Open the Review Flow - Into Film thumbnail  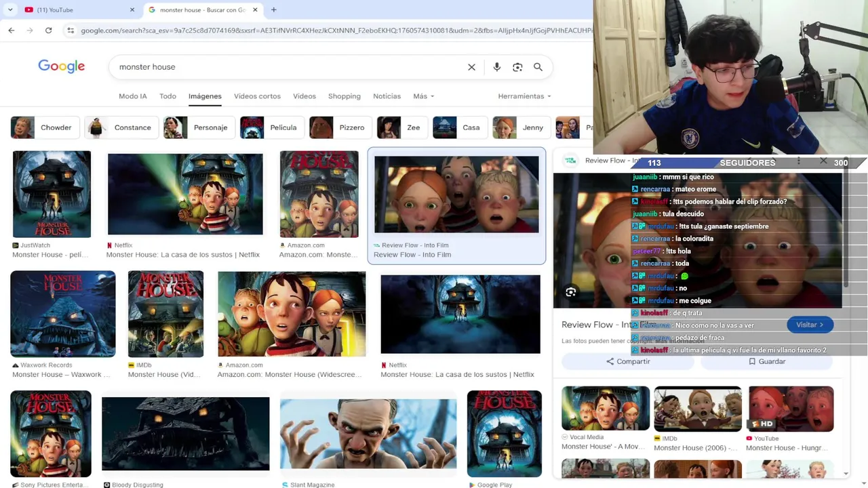coord(456,195)
